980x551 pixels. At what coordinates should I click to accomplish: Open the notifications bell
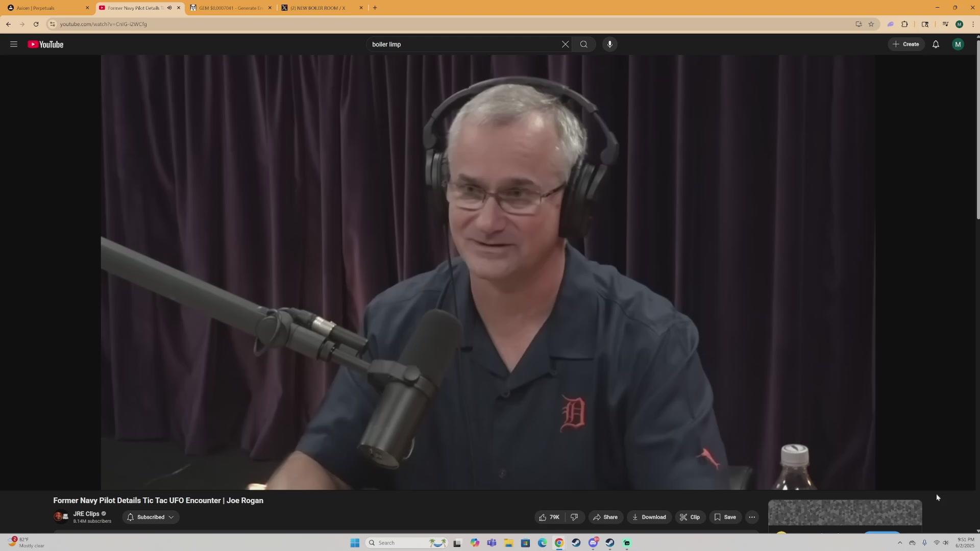pyautogui.click(x=936, y=44)
